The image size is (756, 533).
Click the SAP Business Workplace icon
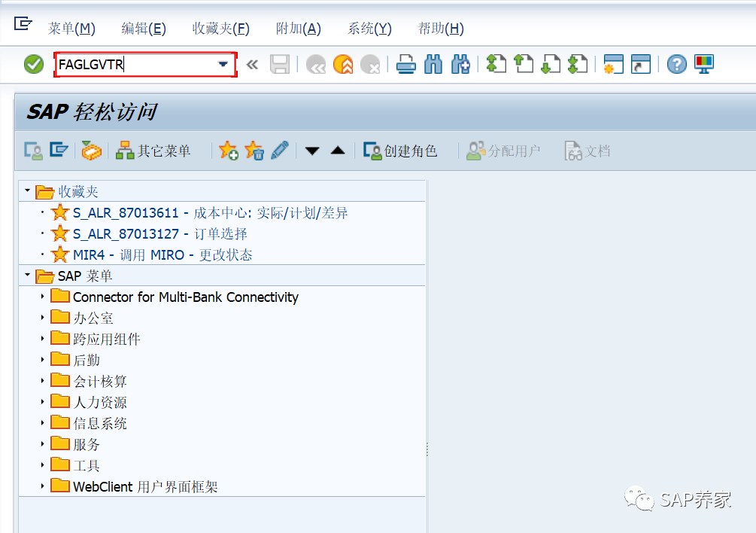91,151
